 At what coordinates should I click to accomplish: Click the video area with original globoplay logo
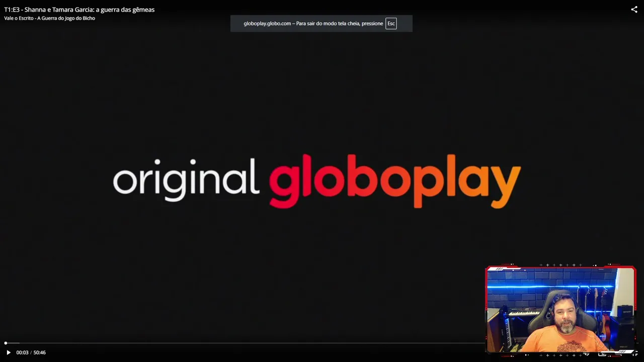point(317,181)
